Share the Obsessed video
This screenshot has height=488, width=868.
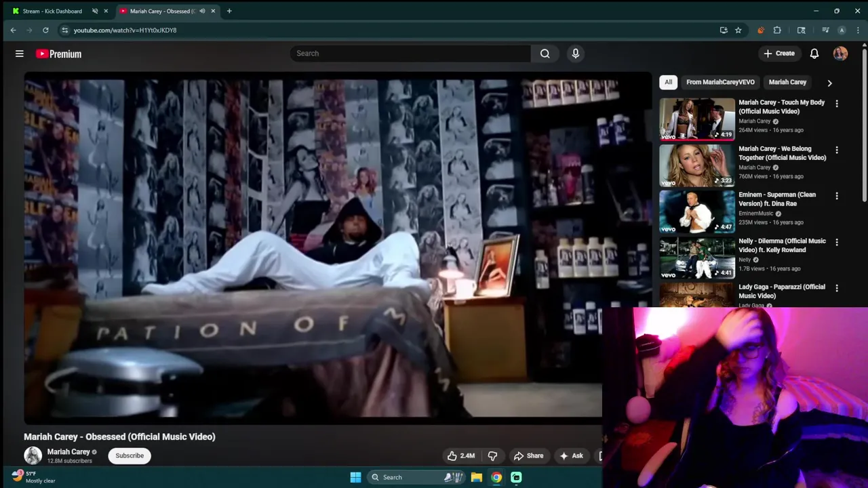(x=529, y=455)
